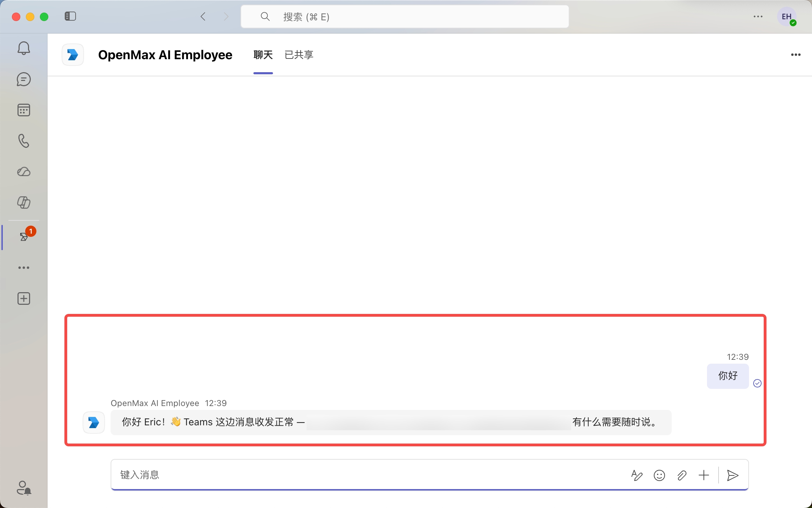This screenshot has width=812, height=508.
Task: Switch to the 聊天 tab
Action: point(263,55)
